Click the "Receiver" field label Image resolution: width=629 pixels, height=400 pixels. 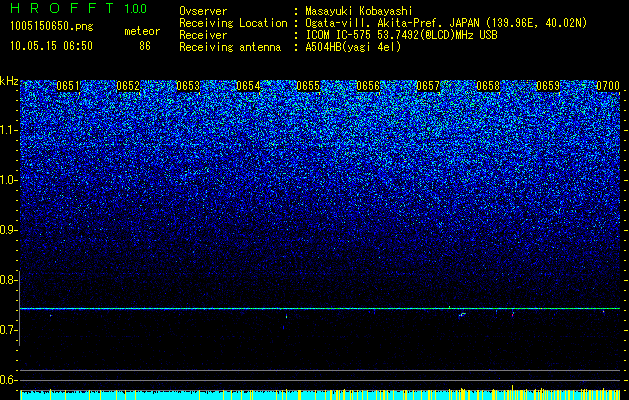(x=203, y=35)
